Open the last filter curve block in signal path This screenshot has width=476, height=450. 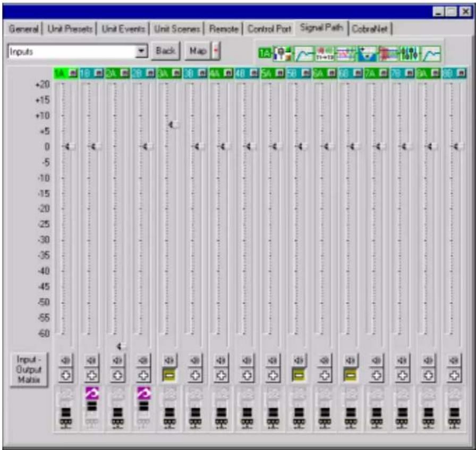pyautogui.click(x=431, y=54)
